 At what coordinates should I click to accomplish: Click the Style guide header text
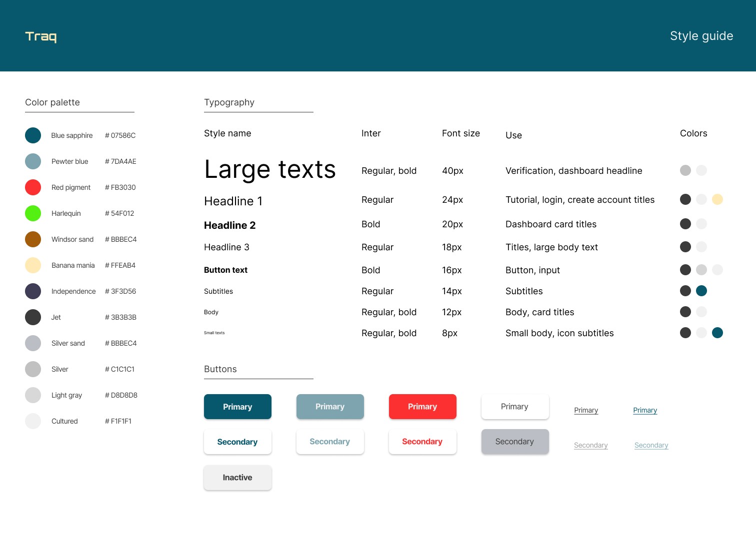[701, 36]
